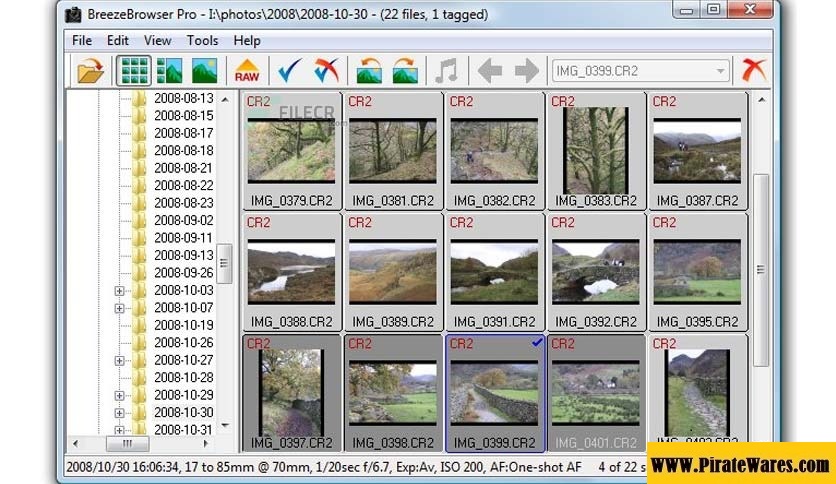Expand the 2008-10-03 folder node
The width and height of the screenshot is (836, 484).
tap(120, 291)
